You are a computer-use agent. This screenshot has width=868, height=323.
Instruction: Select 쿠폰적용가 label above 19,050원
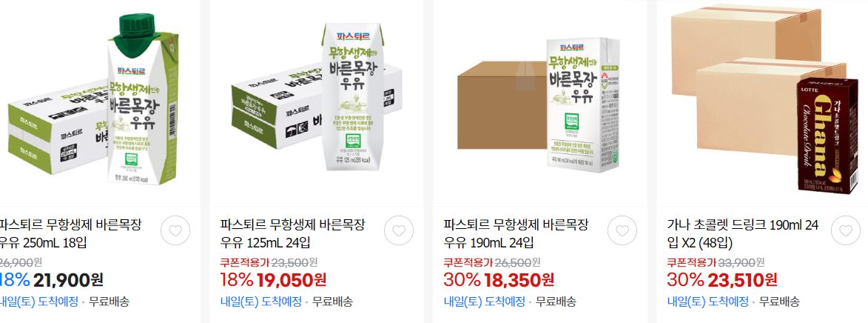click(245, 262)
